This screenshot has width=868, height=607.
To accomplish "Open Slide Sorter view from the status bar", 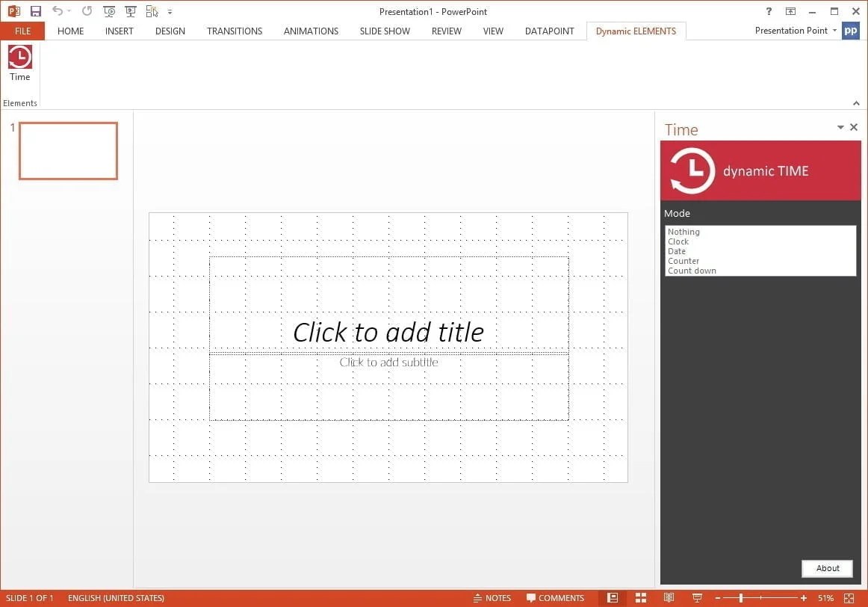I will pyautogui.click(x=641, y=598).
